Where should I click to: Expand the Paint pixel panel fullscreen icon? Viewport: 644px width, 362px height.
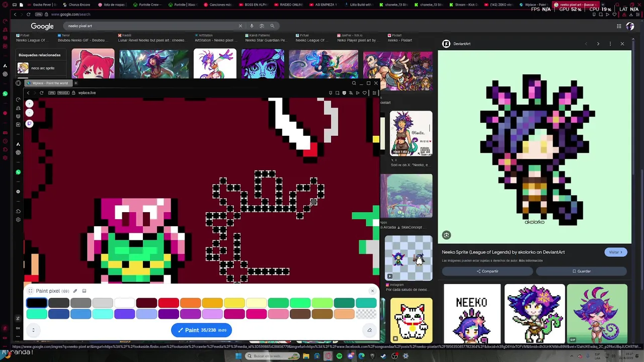30,291
